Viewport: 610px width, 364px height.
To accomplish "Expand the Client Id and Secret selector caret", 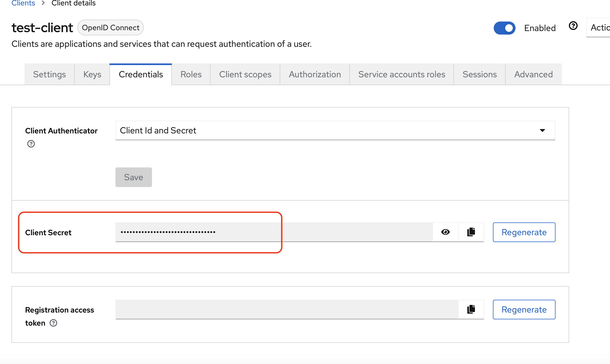I will click(542, 130).
